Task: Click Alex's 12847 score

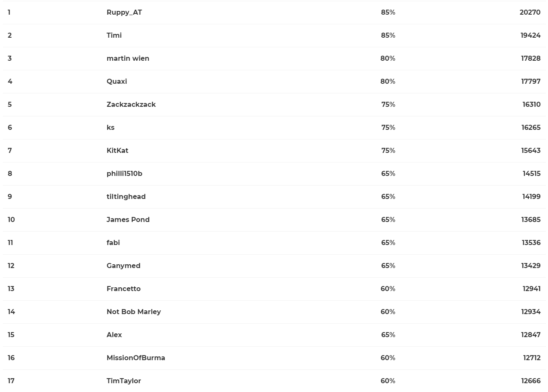Action: [530, 335]
